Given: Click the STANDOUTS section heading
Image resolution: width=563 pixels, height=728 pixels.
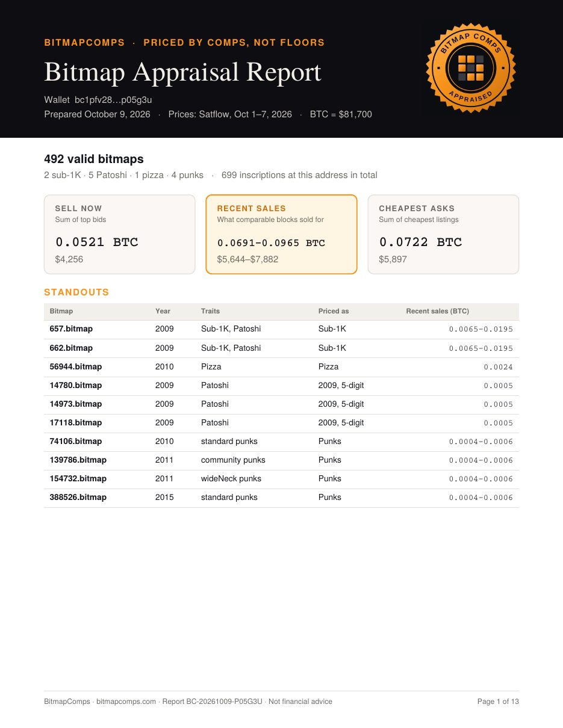Looking at the screenshot, I should pos(76,292).
